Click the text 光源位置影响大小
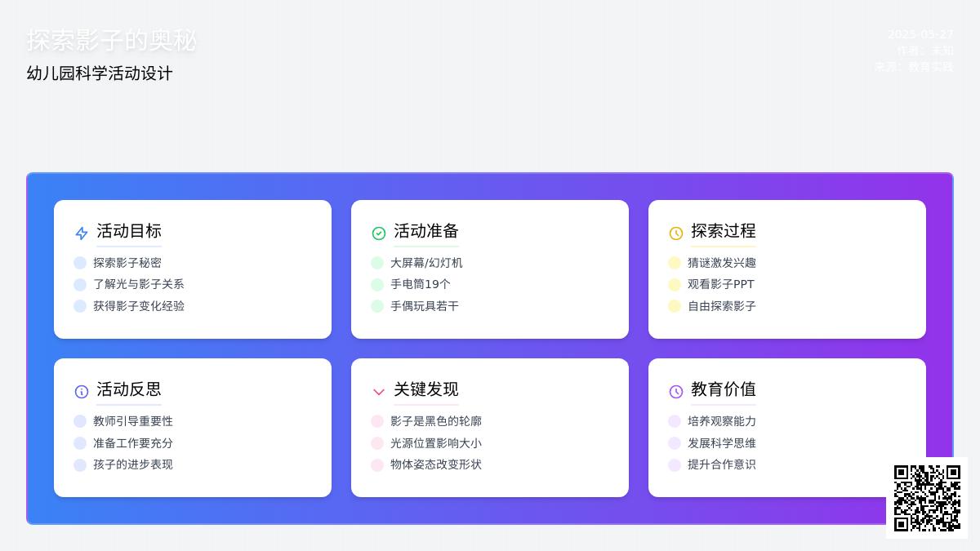 (436, 443)
